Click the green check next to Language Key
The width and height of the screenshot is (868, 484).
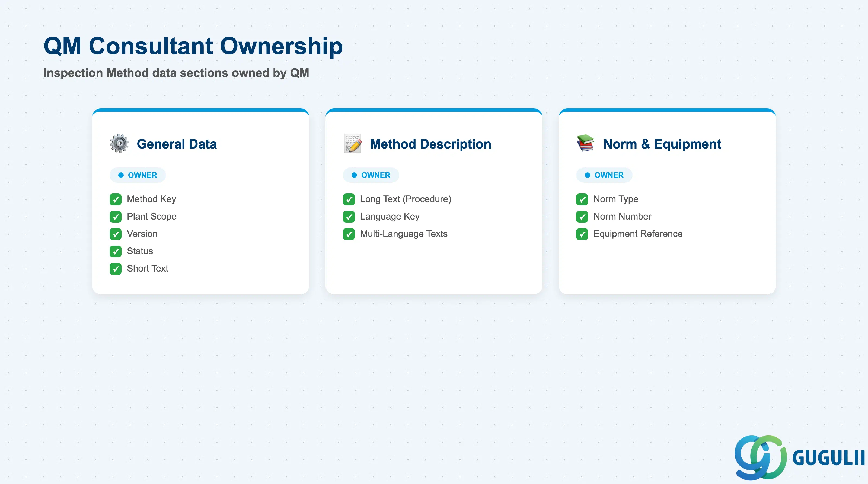[349, 217]
